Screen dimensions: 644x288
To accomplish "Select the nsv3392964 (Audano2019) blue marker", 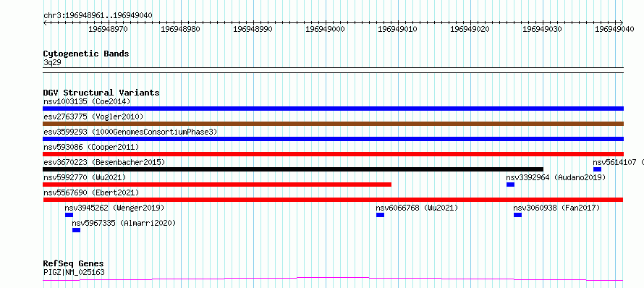I will pos(511,185).
